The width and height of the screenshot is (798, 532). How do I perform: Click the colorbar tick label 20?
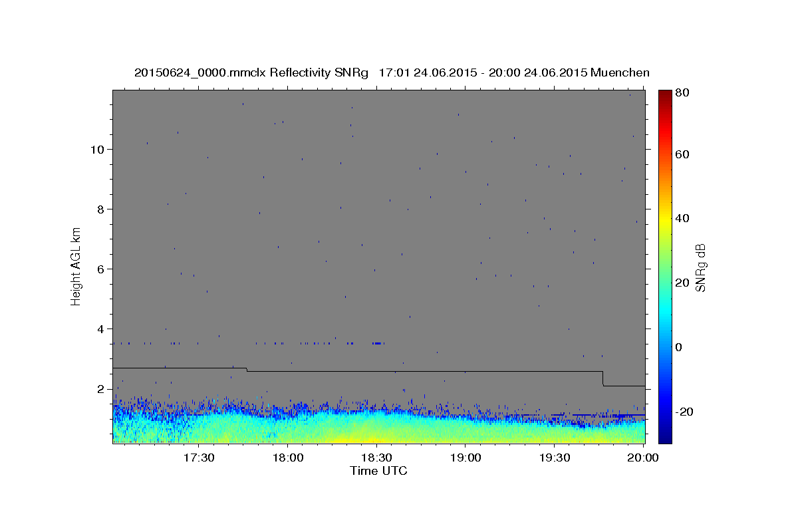click(x=682, y=283)
